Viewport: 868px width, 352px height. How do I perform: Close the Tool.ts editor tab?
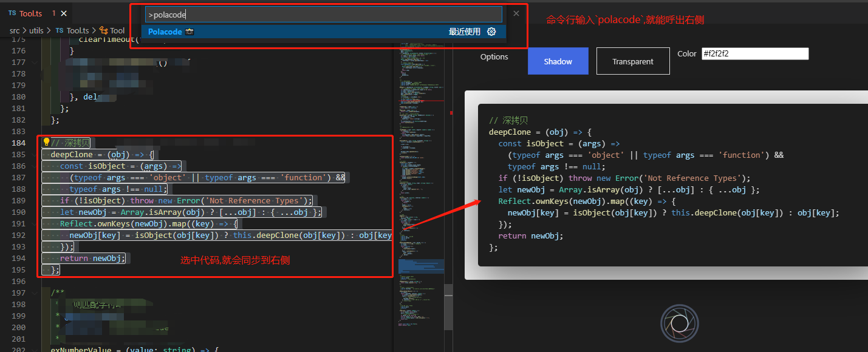tap(64, 13)
